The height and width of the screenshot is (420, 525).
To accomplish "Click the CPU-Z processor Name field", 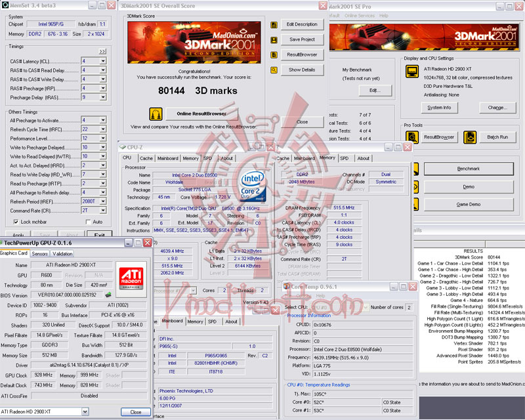I will pos(195,175).
